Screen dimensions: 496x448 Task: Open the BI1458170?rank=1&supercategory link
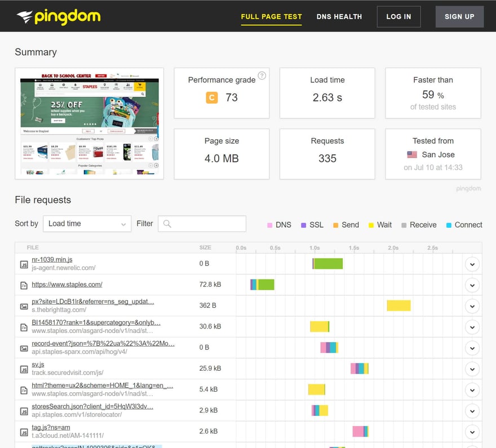coord(96,322)
